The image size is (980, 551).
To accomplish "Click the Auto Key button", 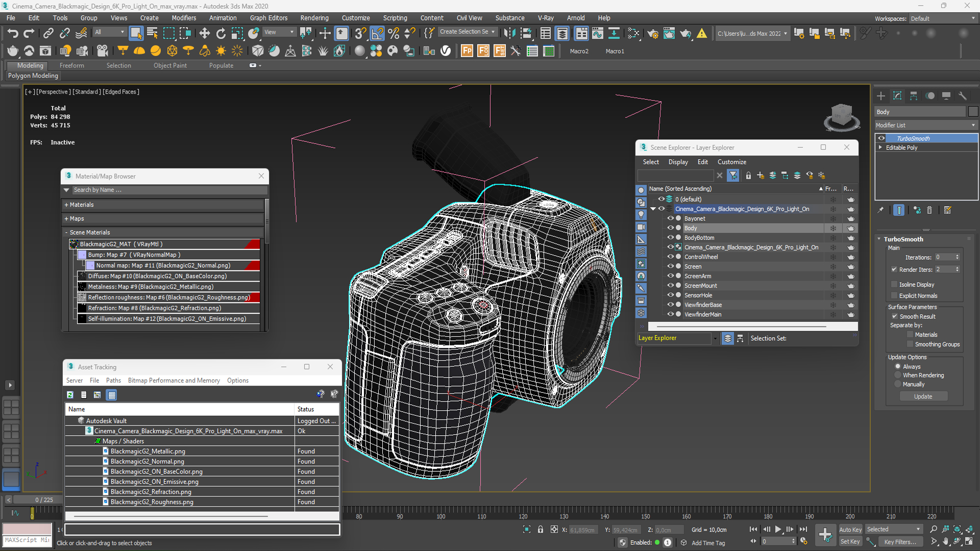I will coord(850,530).
